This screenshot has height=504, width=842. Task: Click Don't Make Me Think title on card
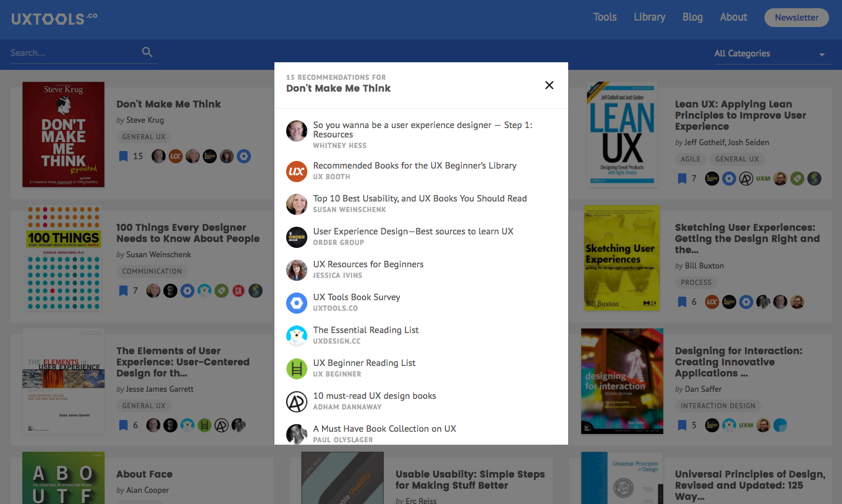point(169,104)
